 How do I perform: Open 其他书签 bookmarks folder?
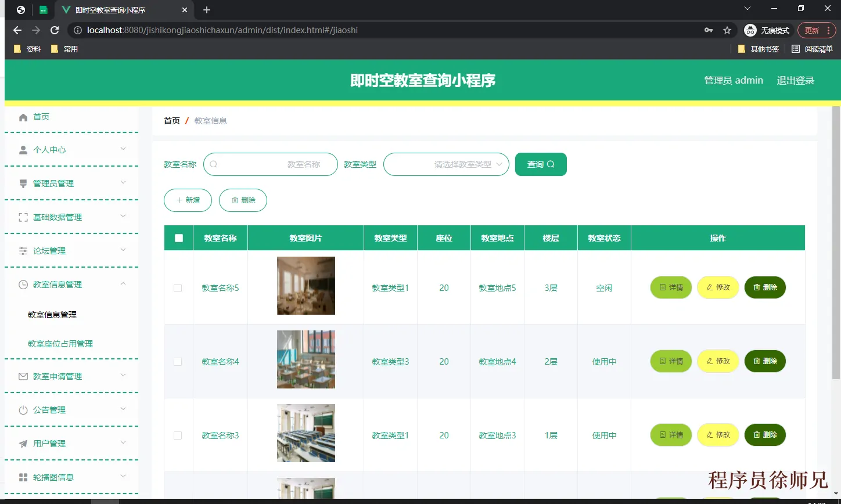click(x=758, y=49)
